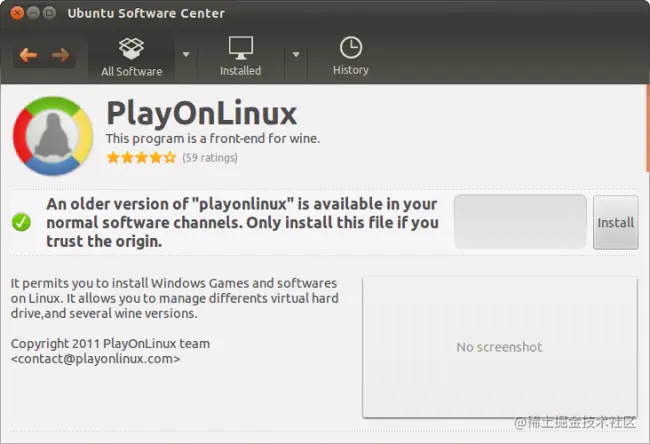Click the PlayOnLinux title heading
The height and width of the screenshot is (444, 650).
click(x=201, y=113)
